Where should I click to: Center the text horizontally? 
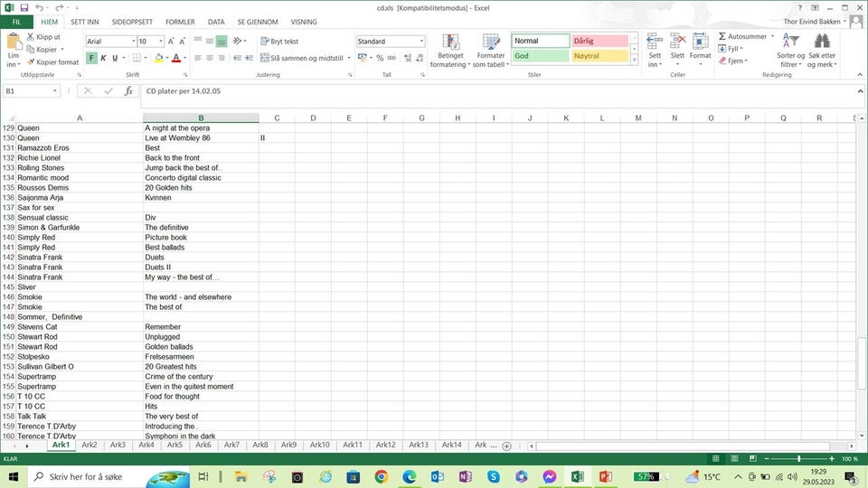[x=209, y=58]
